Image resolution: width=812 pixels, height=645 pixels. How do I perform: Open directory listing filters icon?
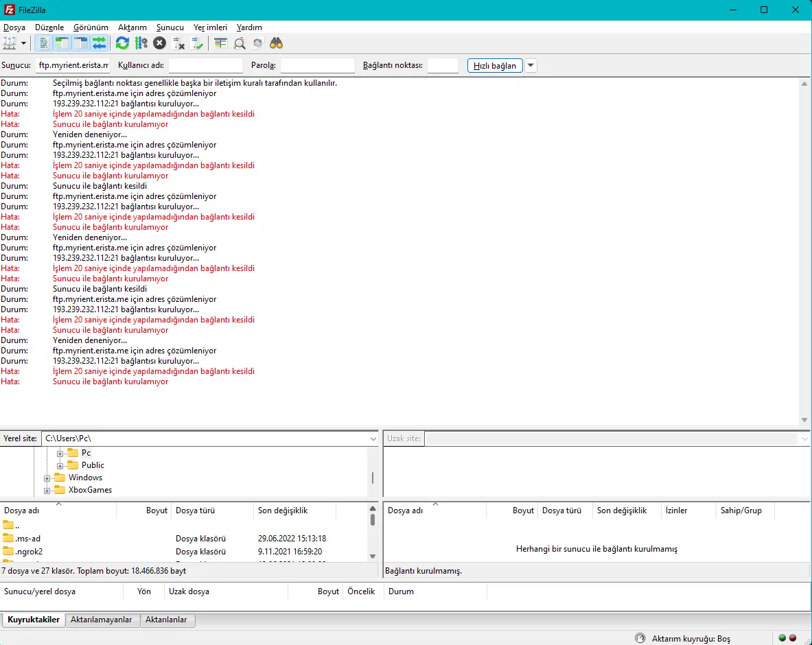[220, 43]
